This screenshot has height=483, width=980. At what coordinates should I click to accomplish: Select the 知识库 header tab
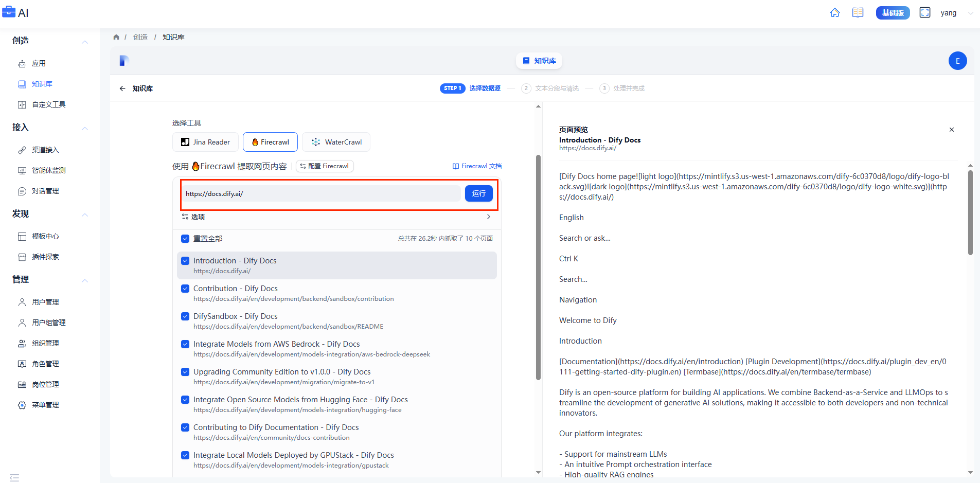539,61
